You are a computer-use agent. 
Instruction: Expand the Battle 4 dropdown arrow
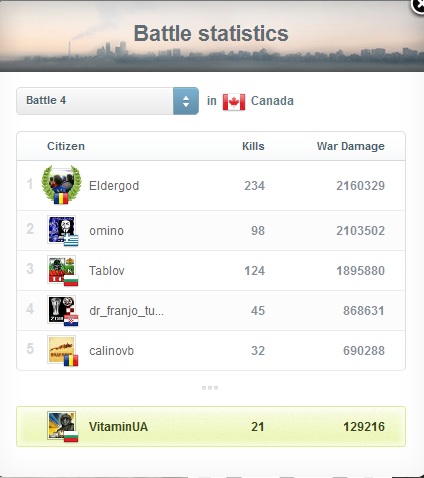click(186, 101)
